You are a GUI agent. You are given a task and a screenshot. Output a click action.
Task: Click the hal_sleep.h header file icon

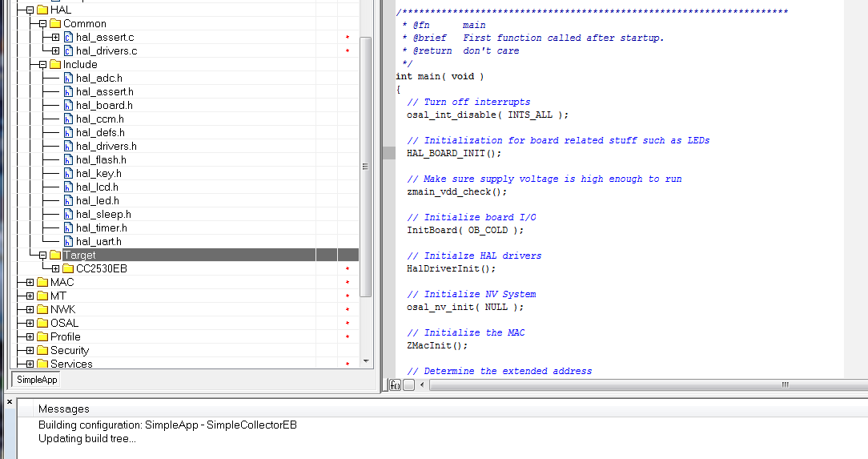(x=68, y=214)
